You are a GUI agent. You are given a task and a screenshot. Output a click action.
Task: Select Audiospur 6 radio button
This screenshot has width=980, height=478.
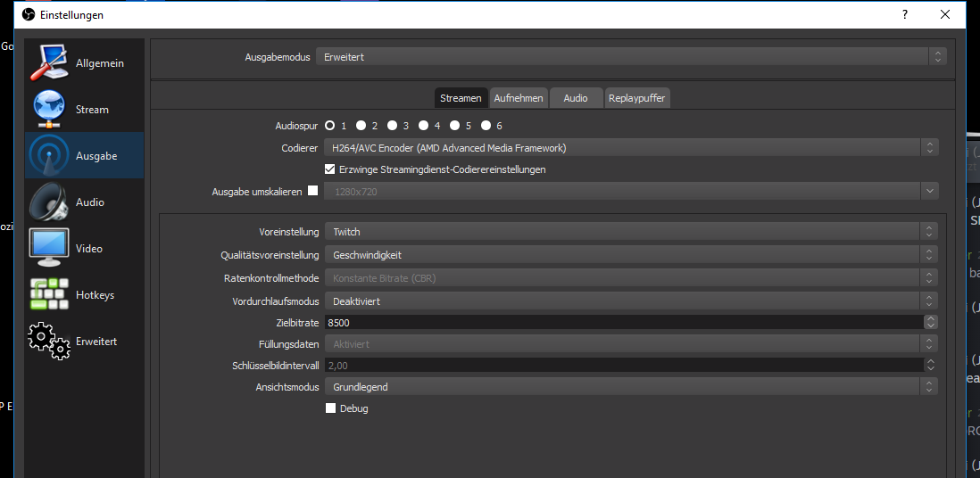coord(486,126)
